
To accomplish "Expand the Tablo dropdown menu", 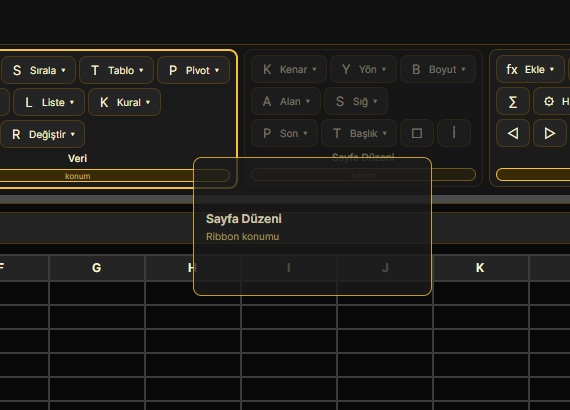I will pyautogui.click(x=117, y=70).
